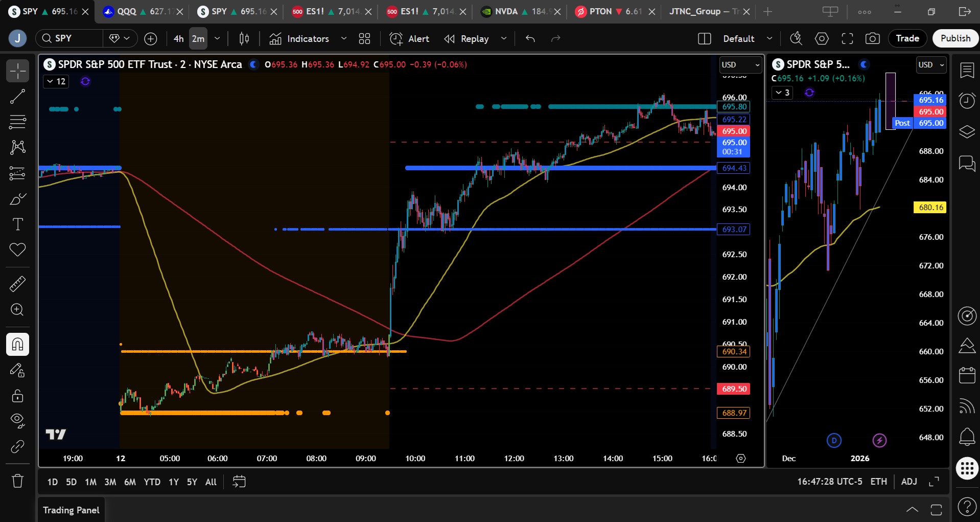Click the Publish button
This screenshot has height=522, width=980.
955,38
